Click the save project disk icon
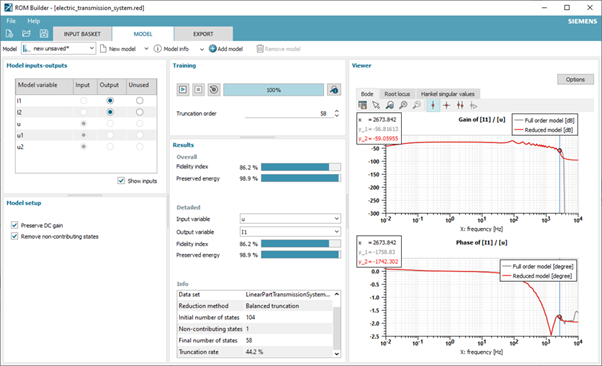This screenshot has height=366, width=602. click(44, 33)
